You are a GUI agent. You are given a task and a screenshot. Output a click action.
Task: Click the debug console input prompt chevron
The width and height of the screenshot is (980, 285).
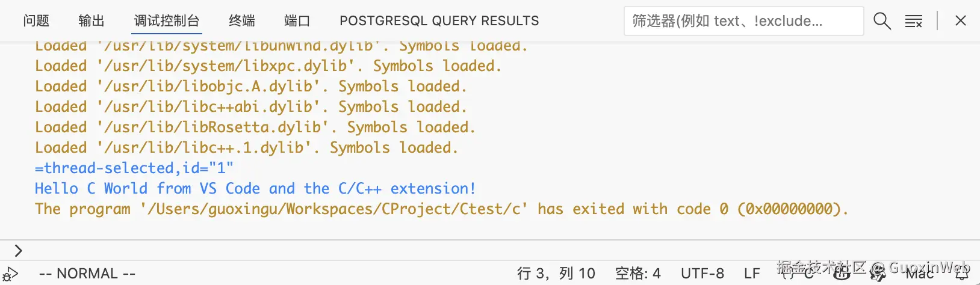coord(18,250)
